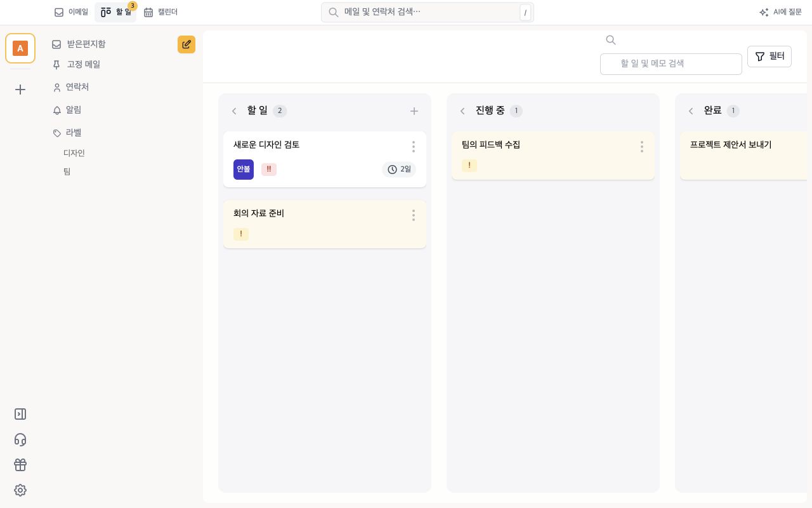Add a card to 할 일 column
The width and height of the screenshot is (812, 508).
coord(414,111)
